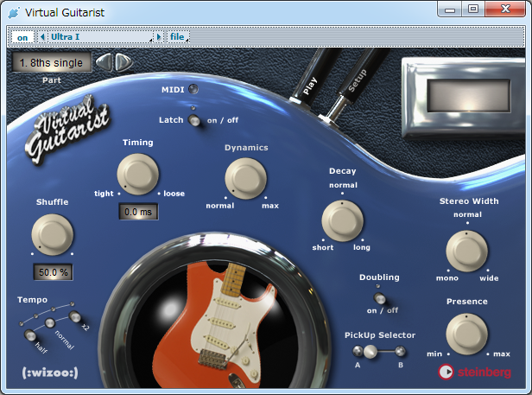Click the Stereo Width knob
This screenshot has width=532, height=395.
pos(467,251)
